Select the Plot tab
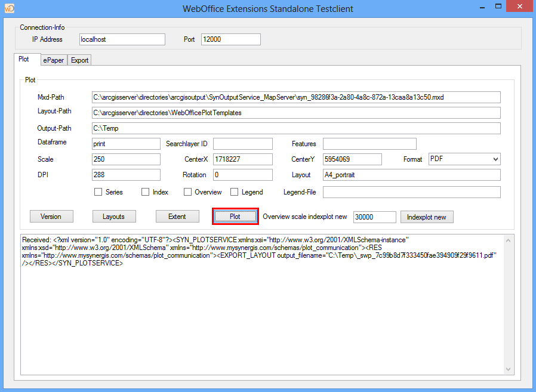The width and height of the screenshot is (536, 392). (x=27, y=59)
